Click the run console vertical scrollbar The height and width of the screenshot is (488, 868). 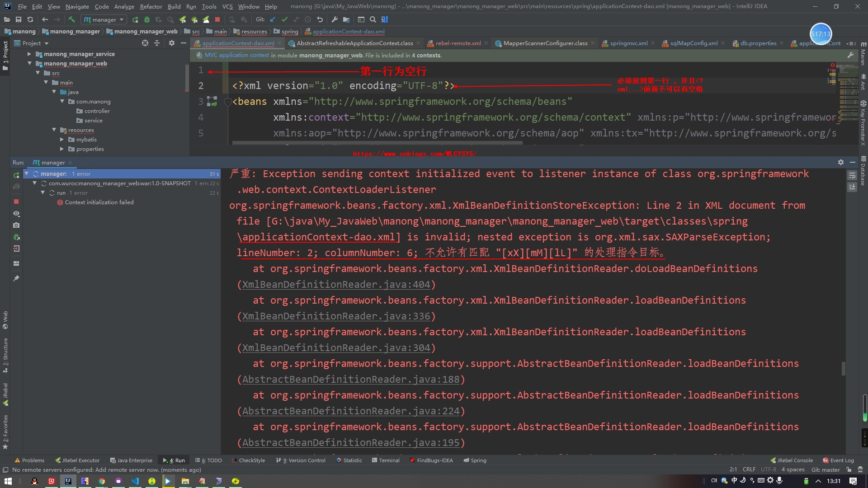pyautogui.click(x=843, y=368)
